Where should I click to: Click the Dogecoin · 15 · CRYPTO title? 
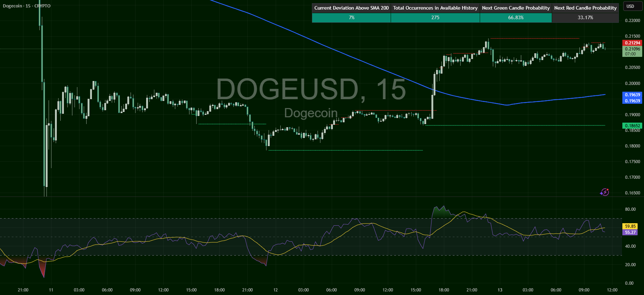(x=27, y=6)
